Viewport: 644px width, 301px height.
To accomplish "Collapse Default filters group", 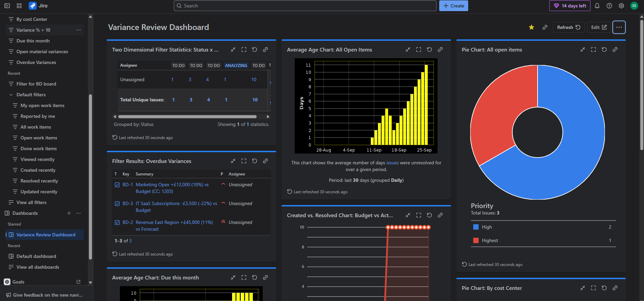I will pyautogui.click(x=11, y=95).
